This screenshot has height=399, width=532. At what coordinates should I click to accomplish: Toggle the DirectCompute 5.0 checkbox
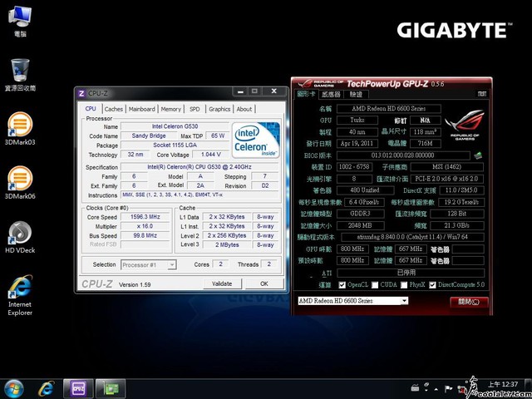432,285
